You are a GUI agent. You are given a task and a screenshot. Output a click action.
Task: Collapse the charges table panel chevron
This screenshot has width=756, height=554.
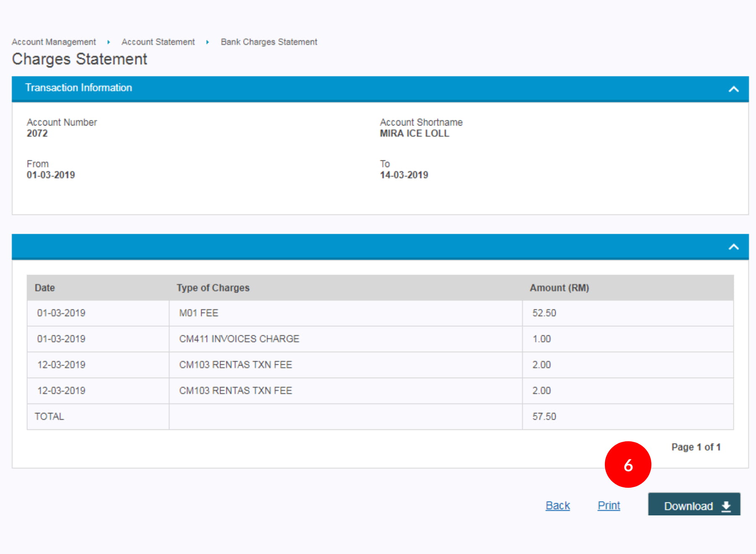733,247
